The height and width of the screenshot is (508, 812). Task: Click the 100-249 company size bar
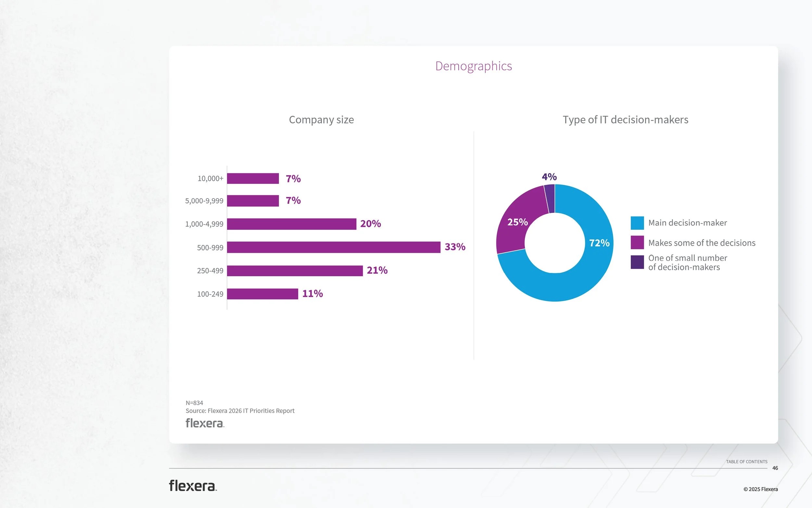tap(262, 293)
